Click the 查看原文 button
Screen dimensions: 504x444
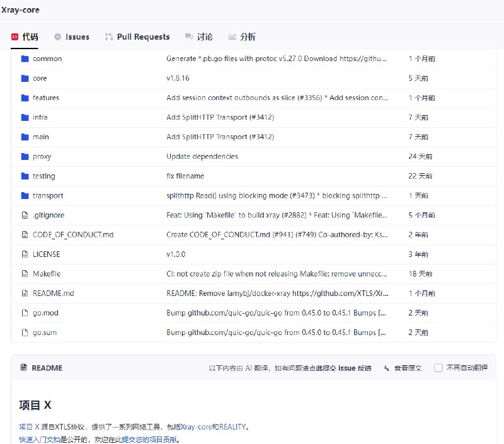click(x=407, y=368)
